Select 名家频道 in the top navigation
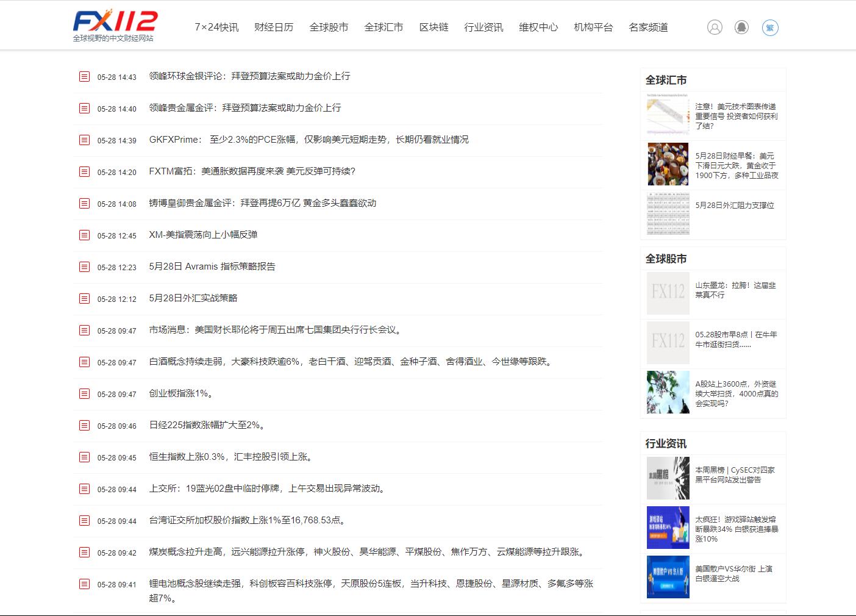This screenshot has width=856, height=616. pyautogui.click(x=648, y=27)
